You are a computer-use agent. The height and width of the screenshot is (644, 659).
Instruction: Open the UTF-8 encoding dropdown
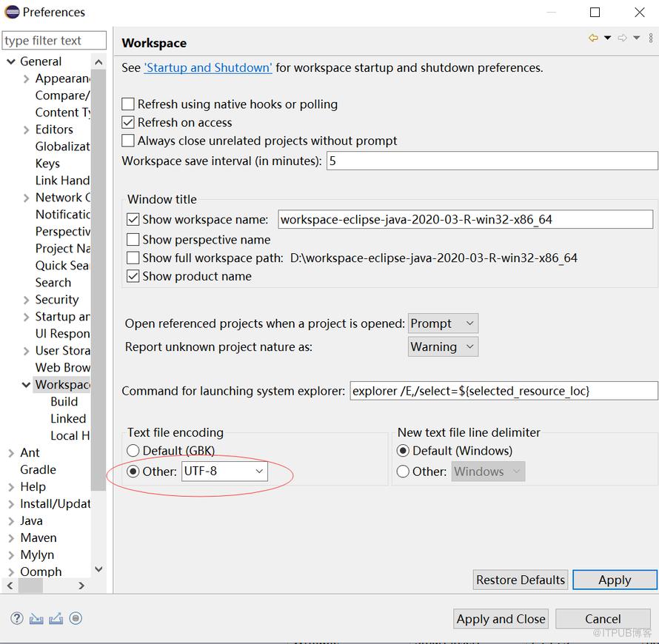224,472
